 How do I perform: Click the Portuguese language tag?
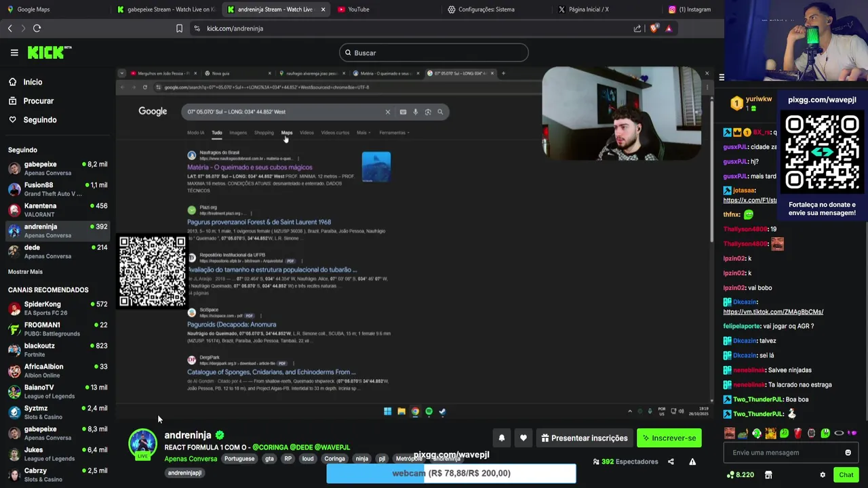[239, 459]
